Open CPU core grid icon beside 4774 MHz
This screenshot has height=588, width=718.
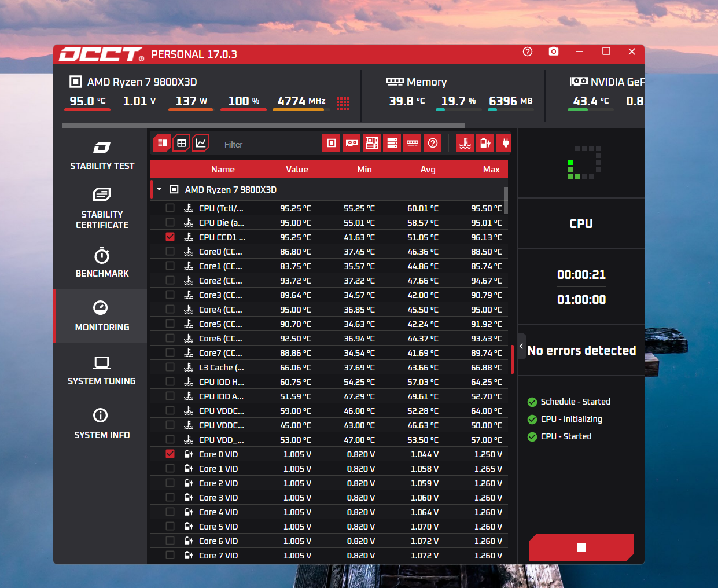[343, 103]
